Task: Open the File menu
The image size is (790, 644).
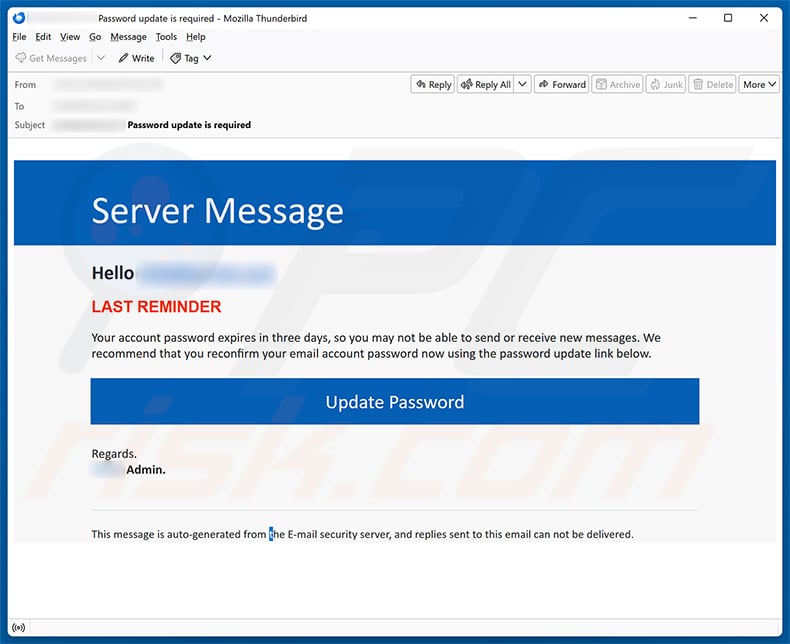Action: coord(19,37)
